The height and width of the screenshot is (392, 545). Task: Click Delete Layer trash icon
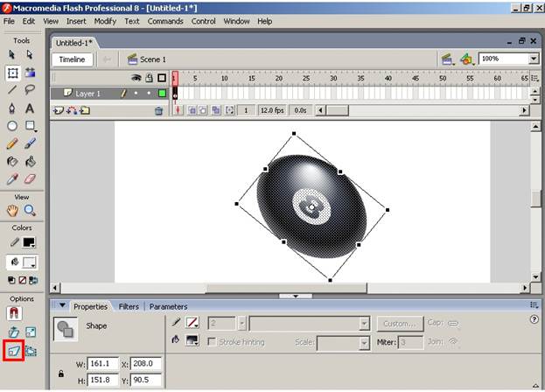pyautogui.click(x=159, y=111)
